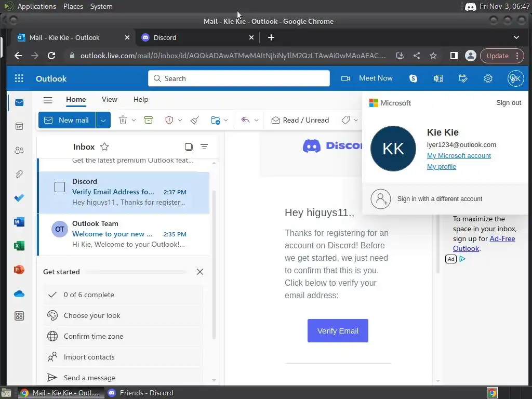
Task: Open the System menu
Action: 101,6
